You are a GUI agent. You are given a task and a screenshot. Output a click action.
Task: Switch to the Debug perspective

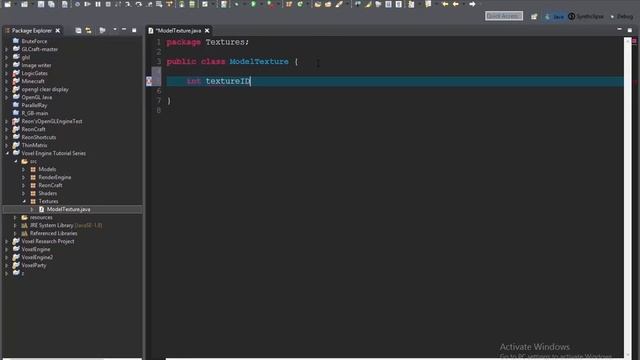click(622, 16)
